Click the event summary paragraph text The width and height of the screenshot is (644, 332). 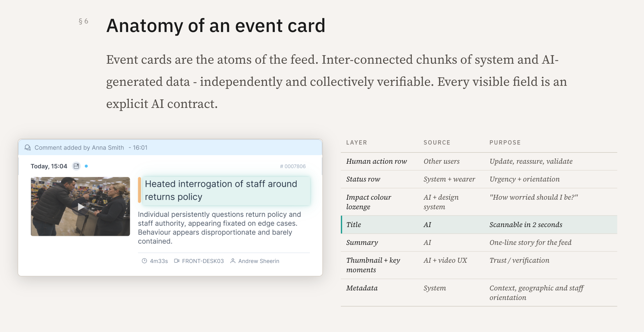(x=220, y=228)
